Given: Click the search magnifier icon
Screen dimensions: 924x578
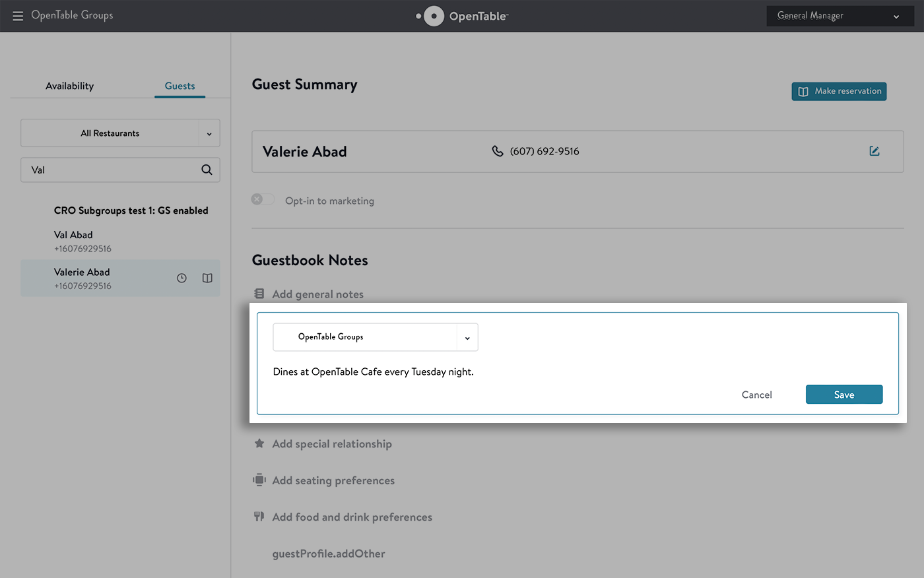Looking at the screenshot, I should pyautogui.click(x=207, y=170).
